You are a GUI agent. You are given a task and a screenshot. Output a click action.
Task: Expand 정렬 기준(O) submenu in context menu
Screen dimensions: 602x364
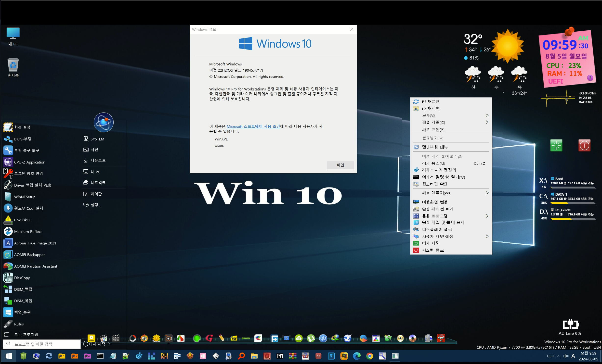(487, 122)
